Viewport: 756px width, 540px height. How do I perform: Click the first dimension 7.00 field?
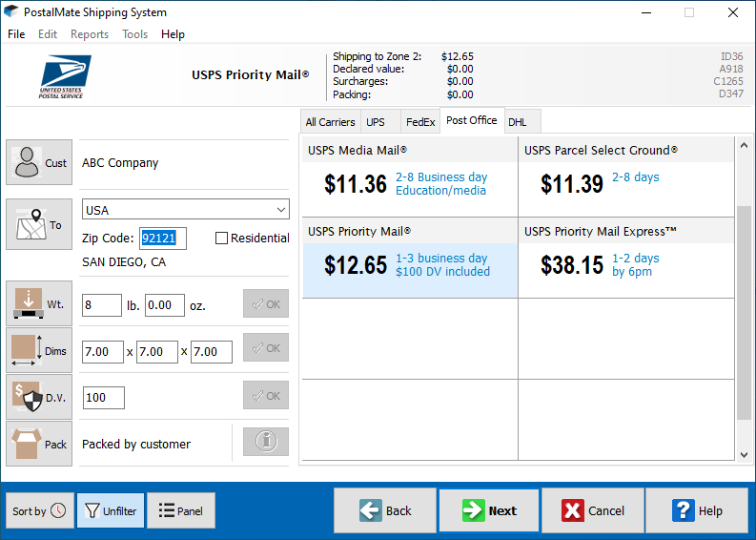tap(103, 352)
